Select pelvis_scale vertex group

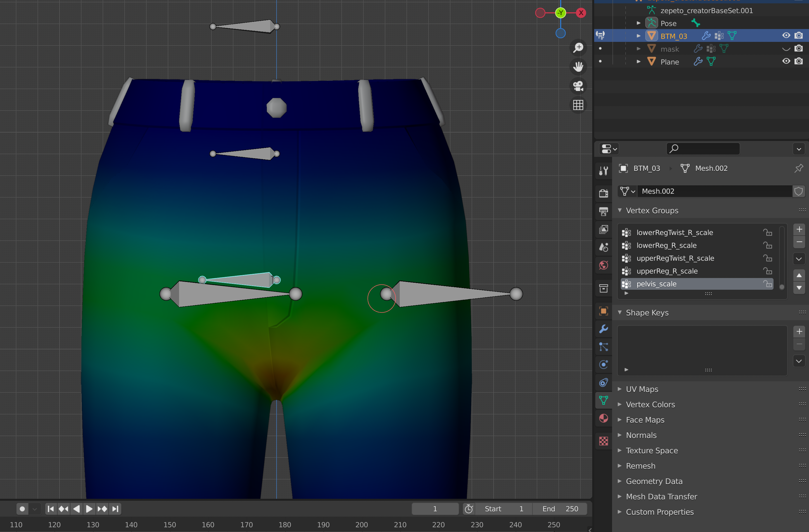click(697, 284)
